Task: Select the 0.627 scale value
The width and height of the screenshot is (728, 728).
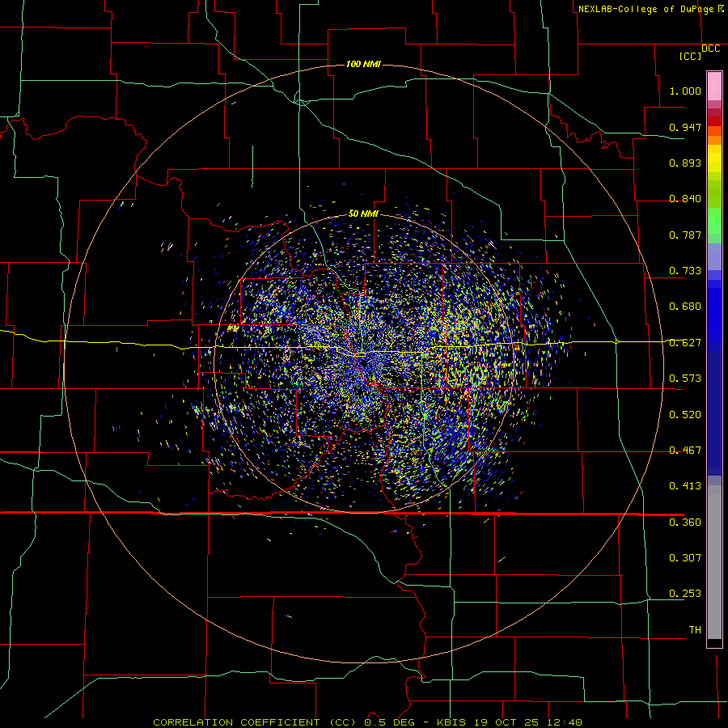Action: tap(685, 343)
